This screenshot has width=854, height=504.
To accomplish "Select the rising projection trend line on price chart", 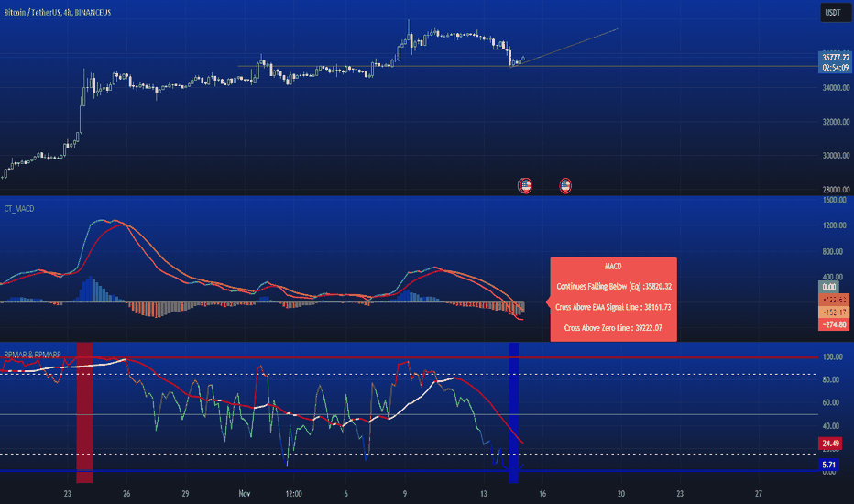I will tap(564, 48).
